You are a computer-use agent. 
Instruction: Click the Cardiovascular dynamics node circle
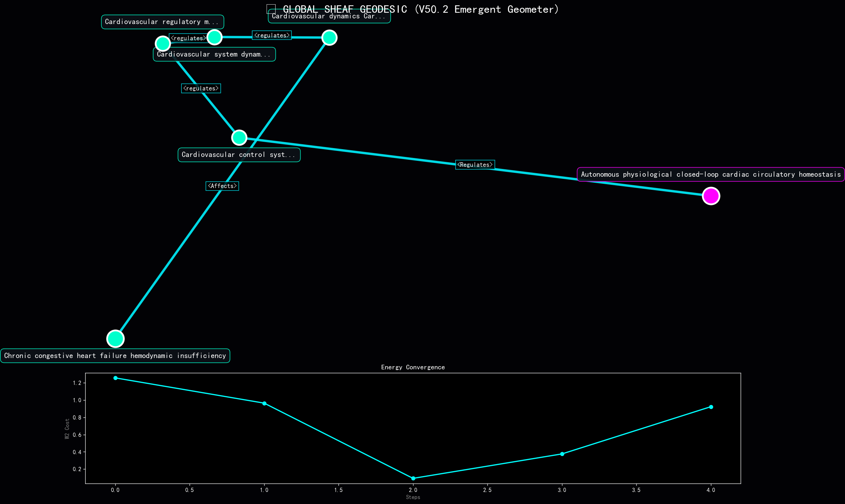pyautogui.click(x=329, y=37)
